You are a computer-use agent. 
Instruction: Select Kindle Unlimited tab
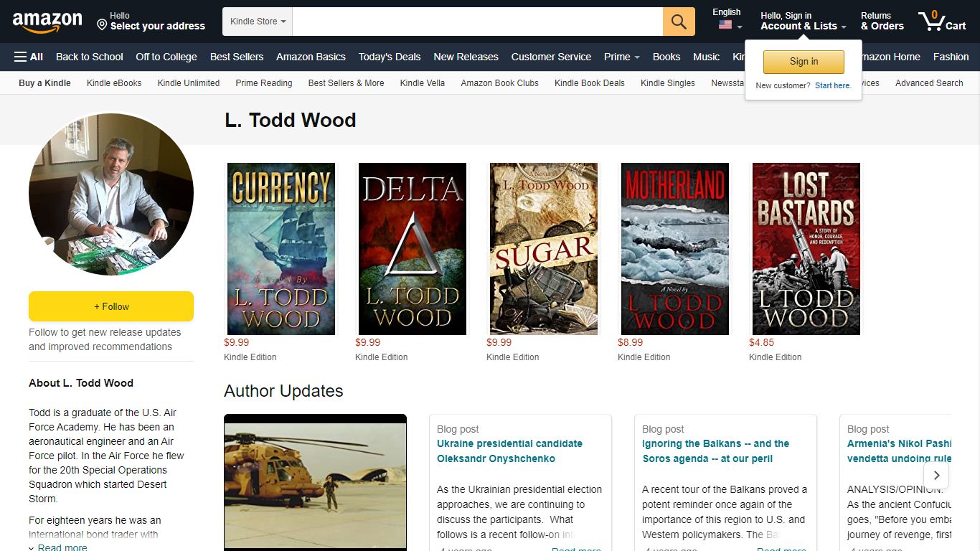pos(189,83)
